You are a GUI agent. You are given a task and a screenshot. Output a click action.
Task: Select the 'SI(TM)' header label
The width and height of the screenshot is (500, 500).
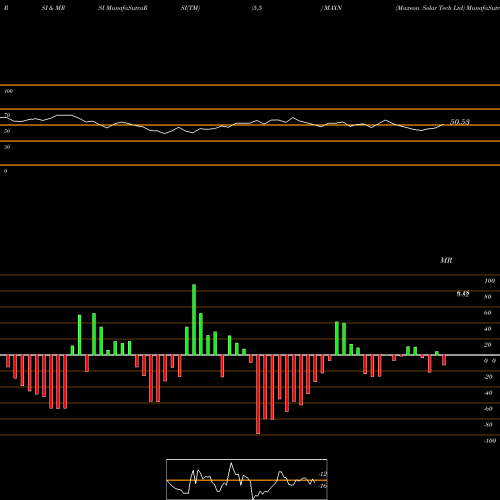pos(190,8)
